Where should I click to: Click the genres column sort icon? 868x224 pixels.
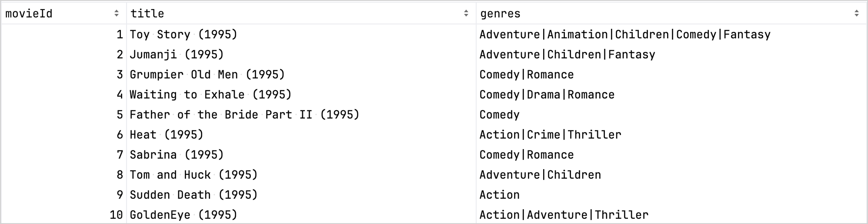coord(856,14)
